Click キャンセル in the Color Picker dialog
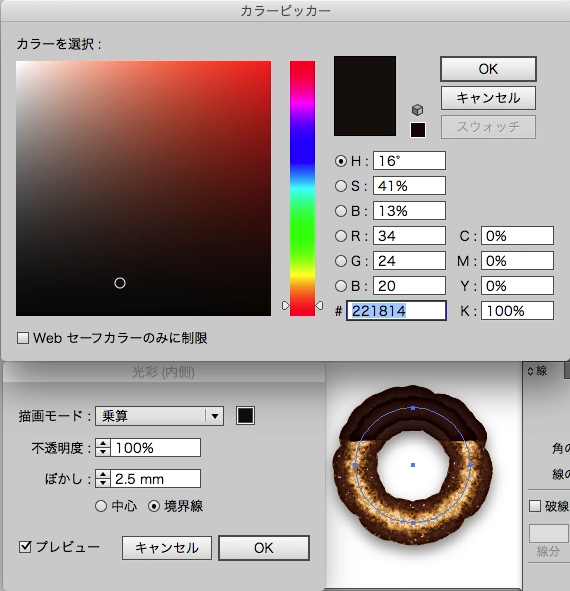Image resolution: width=570 pixels, height=591 pixels. pyautogui.click(x=488, y=98)
